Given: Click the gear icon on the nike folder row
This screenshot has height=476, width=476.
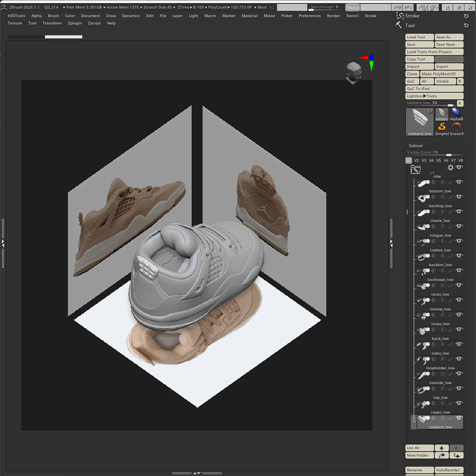Looking at the screenshot, I should click(x=450, y=168).
